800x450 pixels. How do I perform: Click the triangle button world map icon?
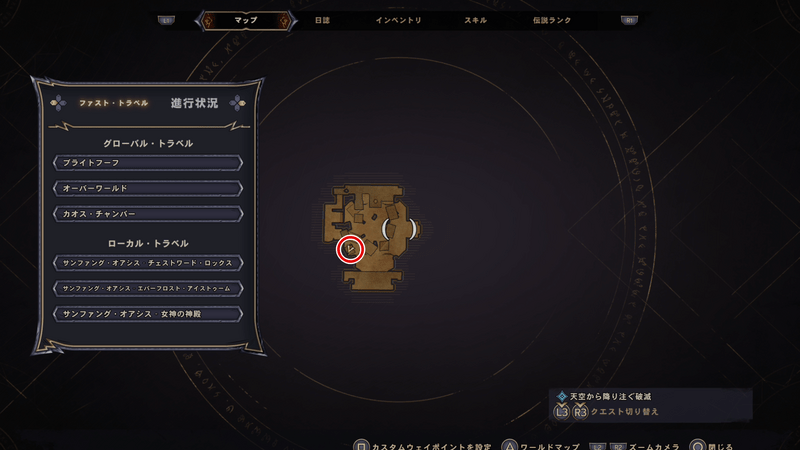[x=509, y=445]
